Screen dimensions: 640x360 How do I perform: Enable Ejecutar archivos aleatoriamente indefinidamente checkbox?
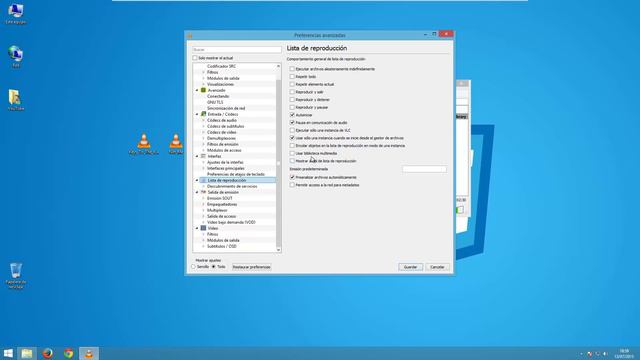pos(292,69)
